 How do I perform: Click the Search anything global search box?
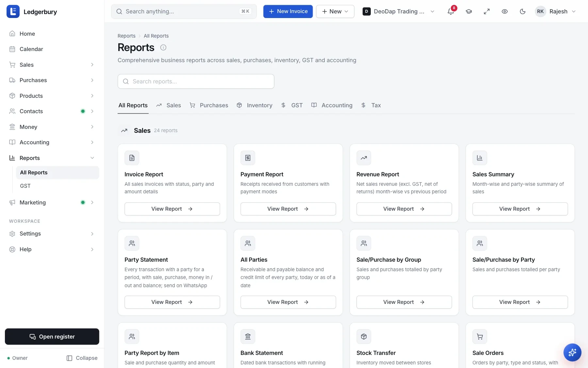point(184,11)
